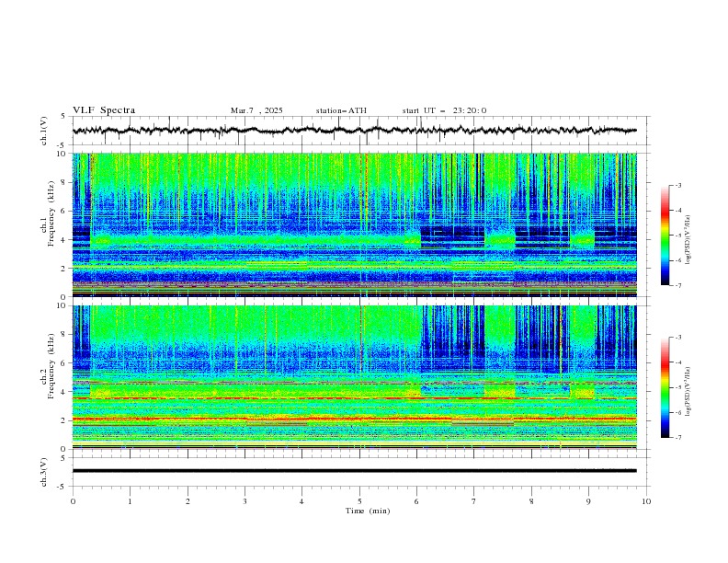This screenshot has height=563, width=728.
Task: Click the '8' kHz tick on ch.1 spectrogram axis
Action: (x=65, y=182)
